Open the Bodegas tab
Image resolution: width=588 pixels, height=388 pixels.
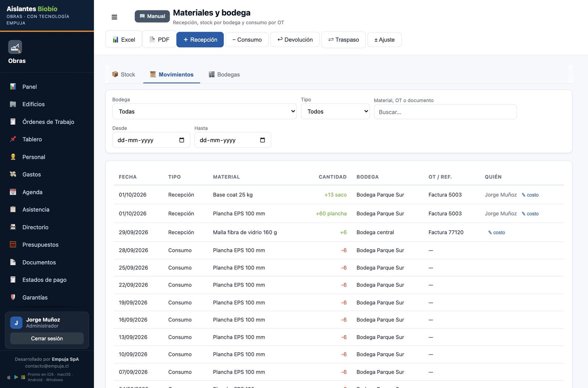click(x=224, y=75)
